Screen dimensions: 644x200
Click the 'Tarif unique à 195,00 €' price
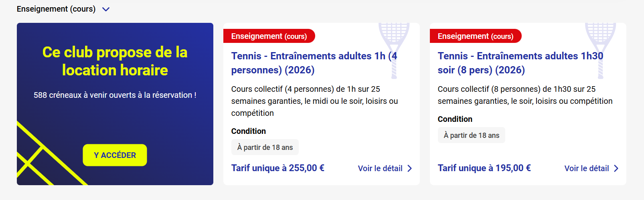point(484,168)
